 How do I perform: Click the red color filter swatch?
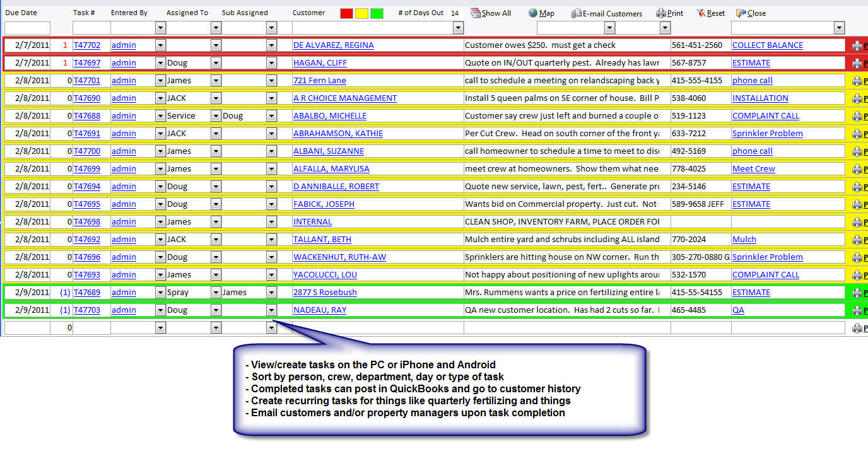coord(346,13)
